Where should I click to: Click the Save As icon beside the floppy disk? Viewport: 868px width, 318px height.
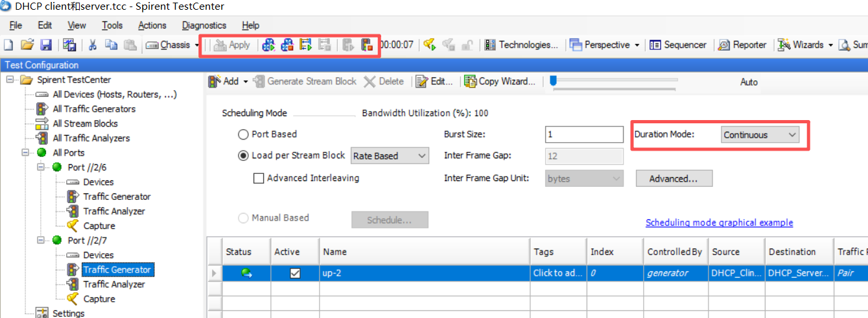tap(70, 45)
